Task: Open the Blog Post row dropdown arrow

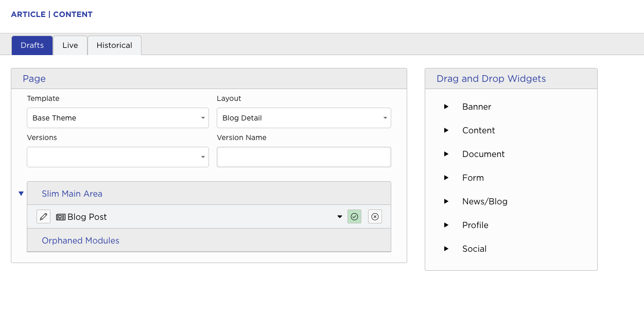Action: [340, 217]
